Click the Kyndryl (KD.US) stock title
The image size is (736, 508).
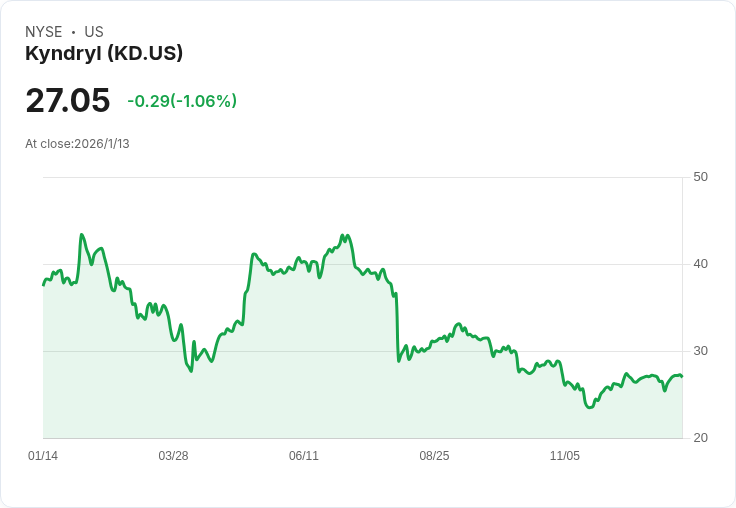coord(104,54)
